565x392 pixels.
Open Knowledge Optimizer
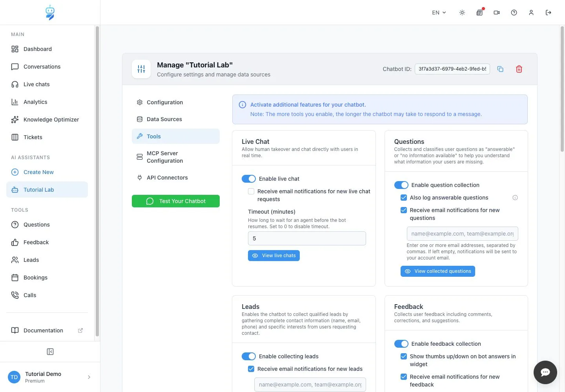(x=47, y=120)
